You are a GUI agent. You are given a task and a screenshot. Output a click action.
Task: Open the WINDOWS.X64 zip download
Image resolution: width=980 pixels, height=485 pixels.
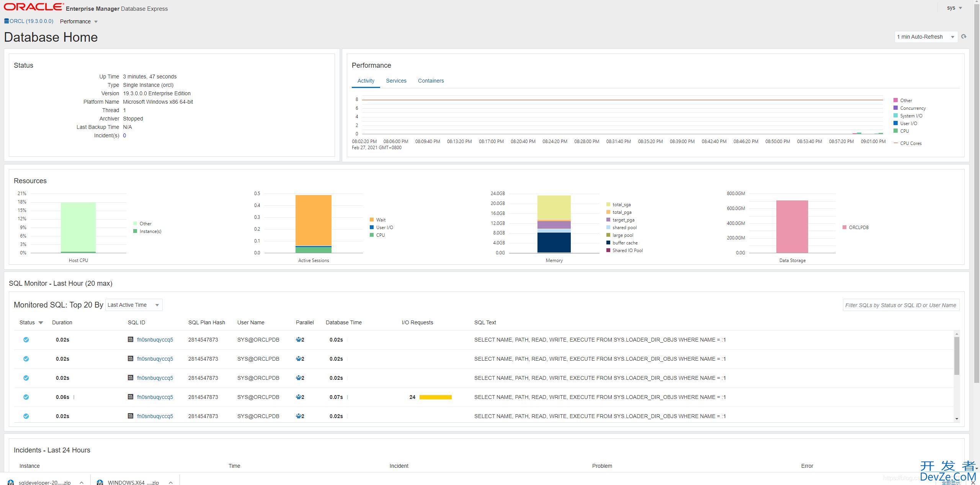click(x=133, y=482)
